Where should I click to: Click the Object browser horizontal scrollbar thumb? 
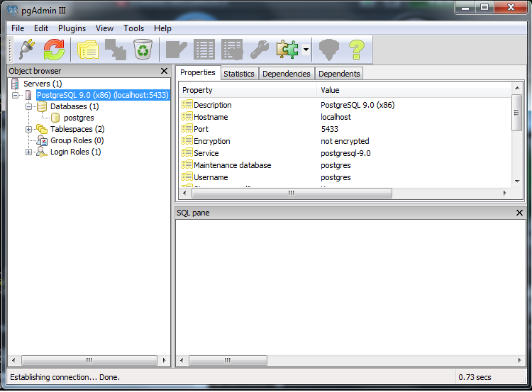pos(89,360)
